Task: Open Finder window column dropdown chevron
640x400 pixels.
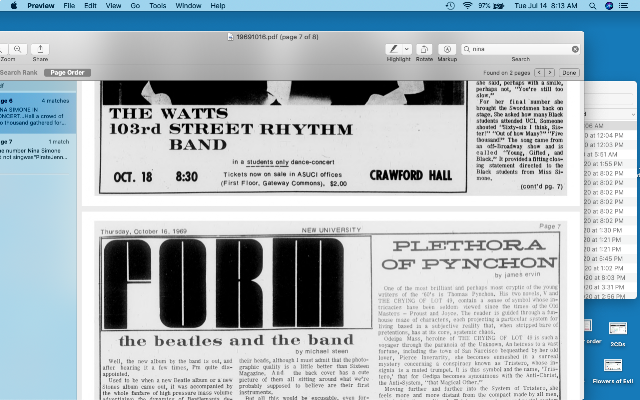Action: [x=633, y=115]
